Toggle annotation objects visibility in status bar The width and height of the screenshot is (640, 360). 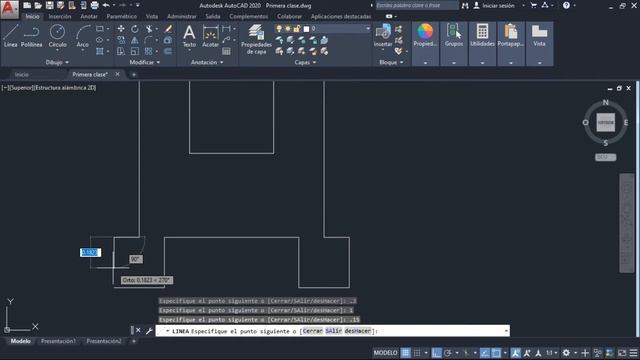[516, 353]
